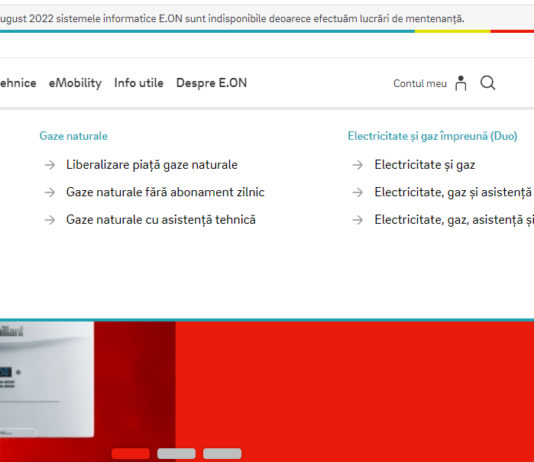Open the partially visible 'ehnice' menu item
This screenshot has width=534, height=462.
(x=18, y=83)
